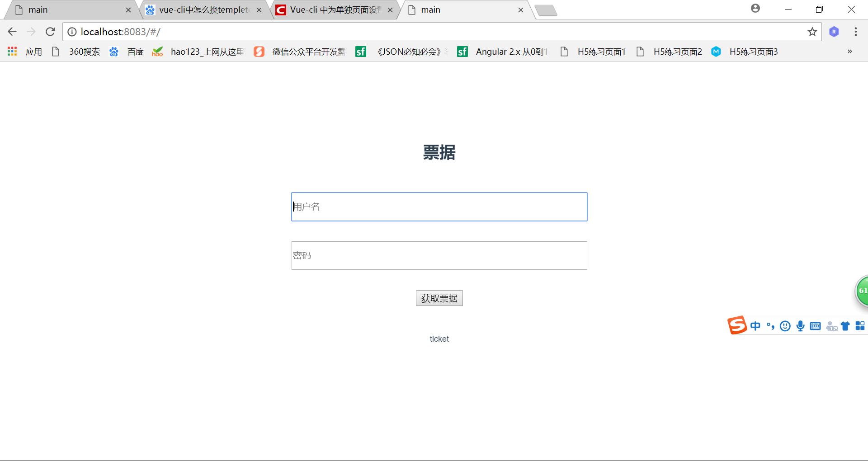
Task: Open the Chrome three-dot menu
Action: [x=855, y=32]
